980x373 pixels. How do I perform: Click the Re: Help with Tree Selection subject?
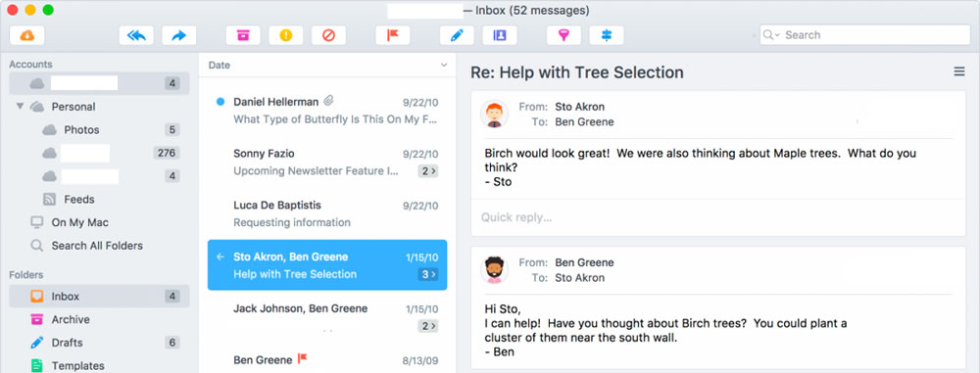(577, 72)
